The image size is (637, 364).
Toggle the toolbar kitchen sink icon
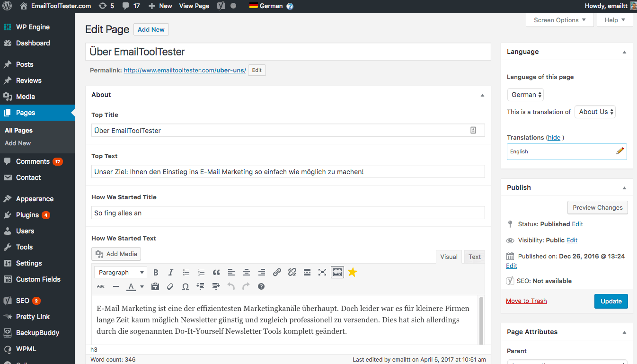point(337,272)
